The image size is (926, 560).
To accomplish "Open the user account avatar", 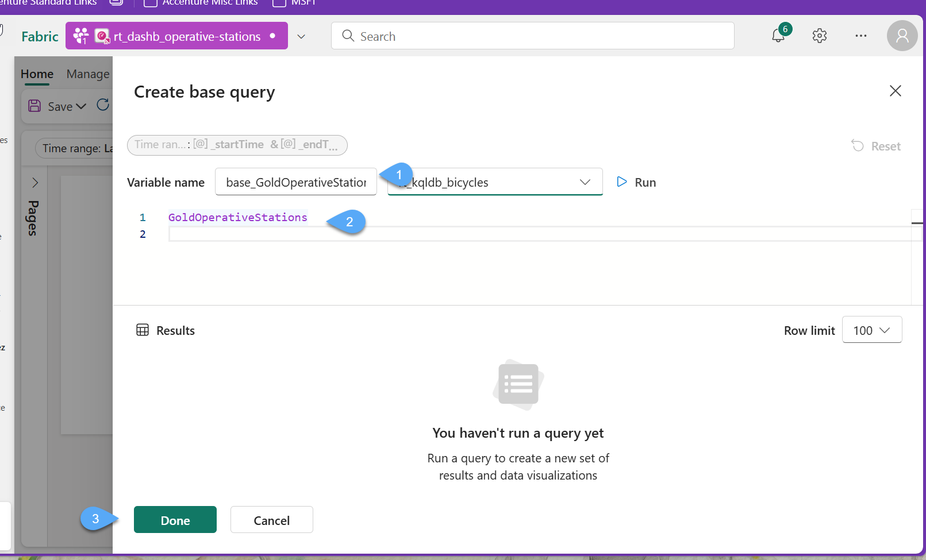I will (902, 36).
